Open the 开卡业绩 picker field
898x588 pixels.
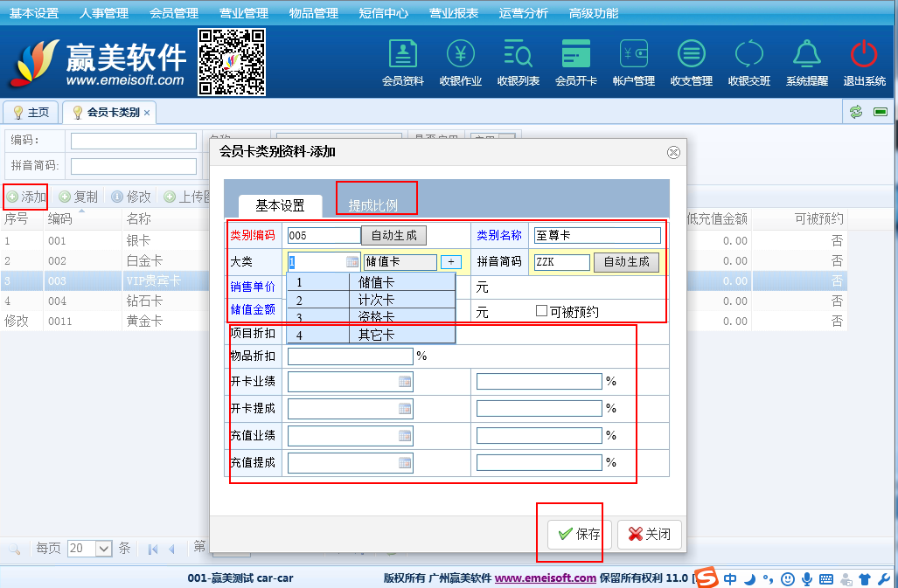coord(404,382)
